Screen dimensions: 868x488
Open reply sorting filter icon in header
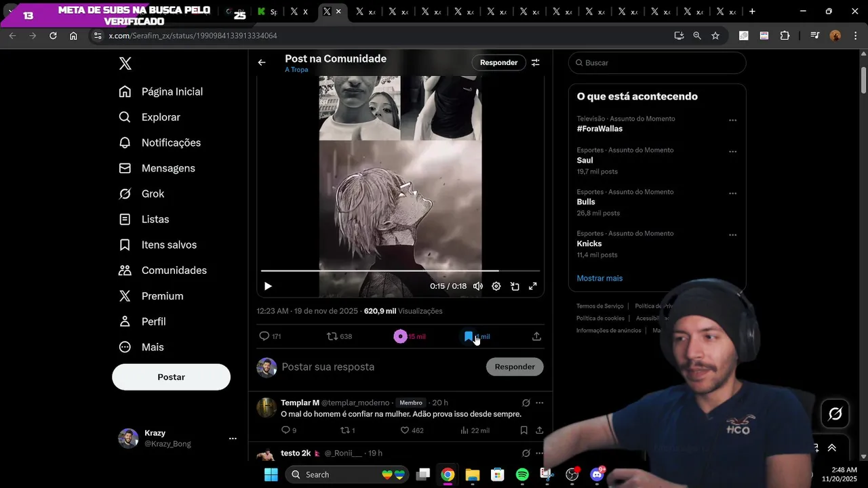[x=536, y=62]
